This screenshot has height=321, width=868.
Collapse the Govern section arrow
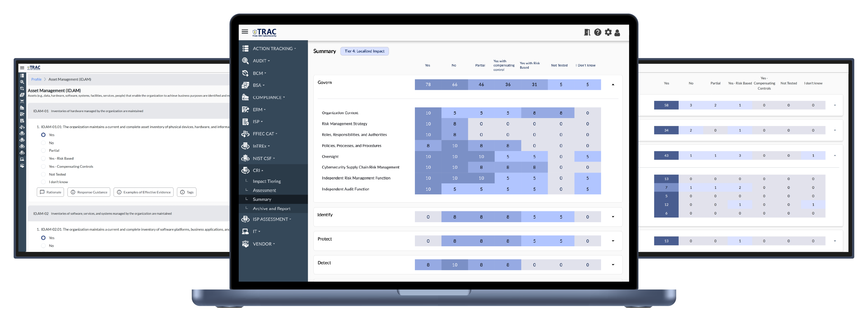(x=613, y=85)
